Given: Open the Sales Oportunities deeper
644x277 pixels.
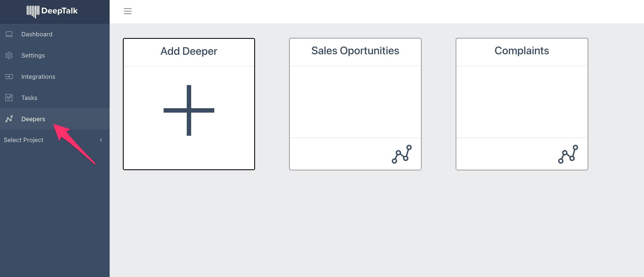Looking at the screenshot, I should (355, 51).
